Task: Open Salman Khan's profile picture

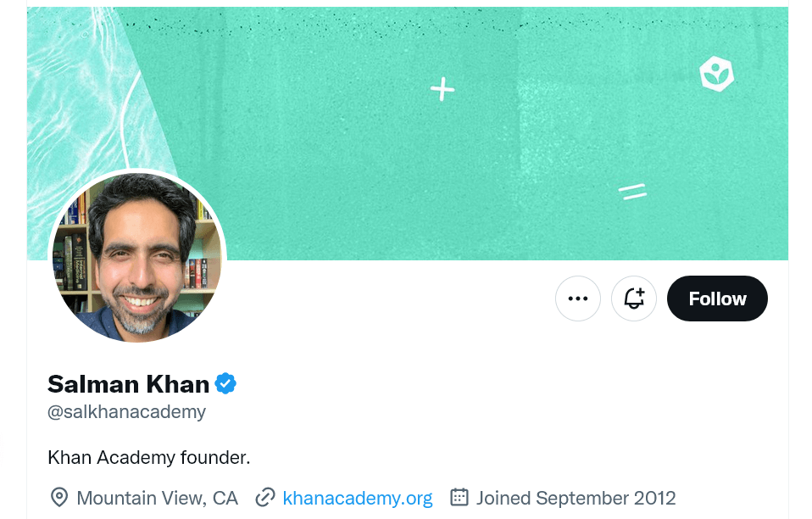Action: pyautogui.click(x=137, y=257)
